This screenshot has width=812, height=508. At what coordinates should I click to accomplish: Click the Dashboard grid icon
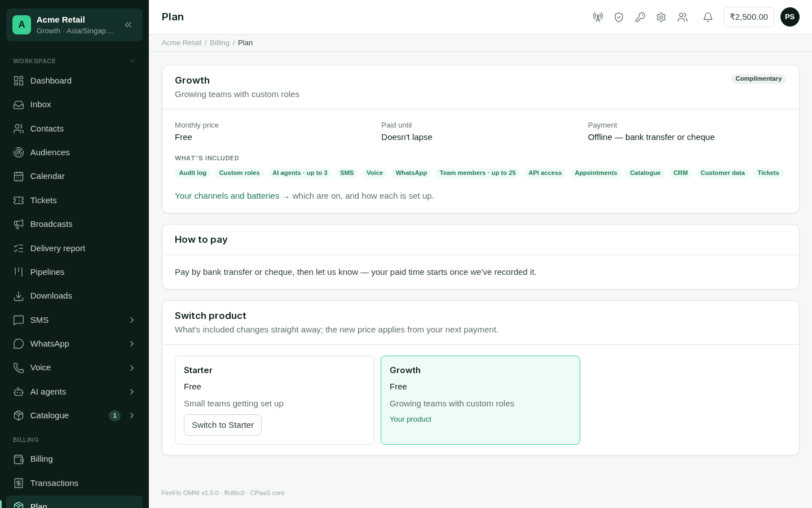(19, 81)
